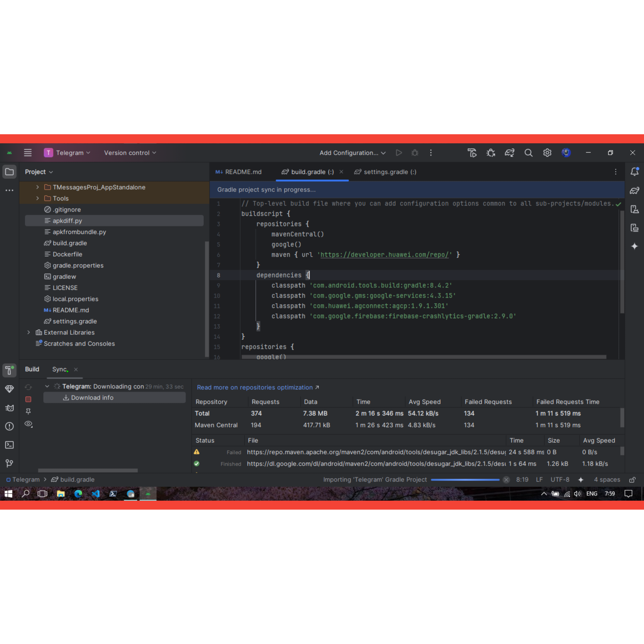This screenshot has width=644, height=644.
Task: Switch to settings.gradle editor tab
Action: pyautogui.click(x=385, y=172)
